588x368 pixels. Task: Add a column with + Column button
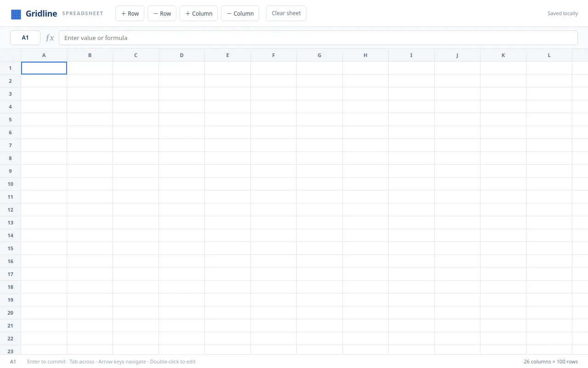198,13
